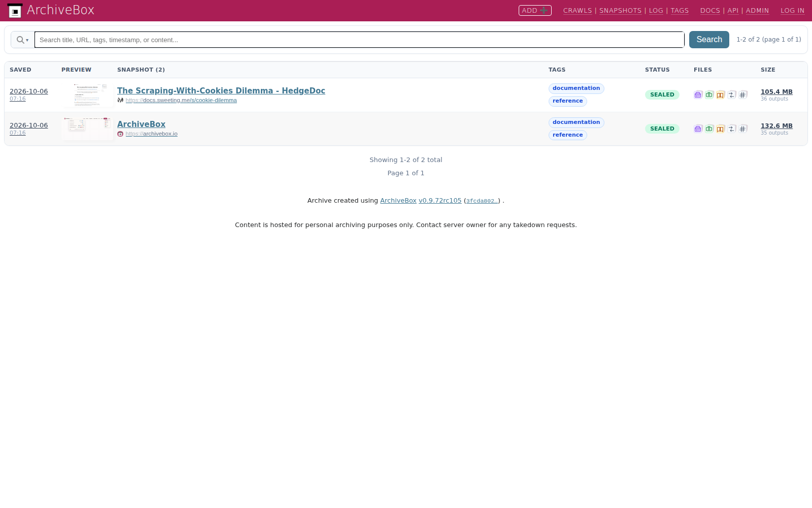Go to ADMIN interface
This screenshot has width=812, height=508.
pos(757,11)
